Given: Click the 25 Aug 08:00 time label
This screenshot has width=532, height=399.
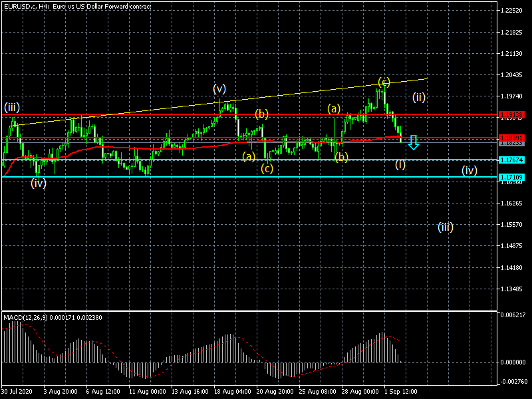Looking at the screenshot, I should point(316,392).
